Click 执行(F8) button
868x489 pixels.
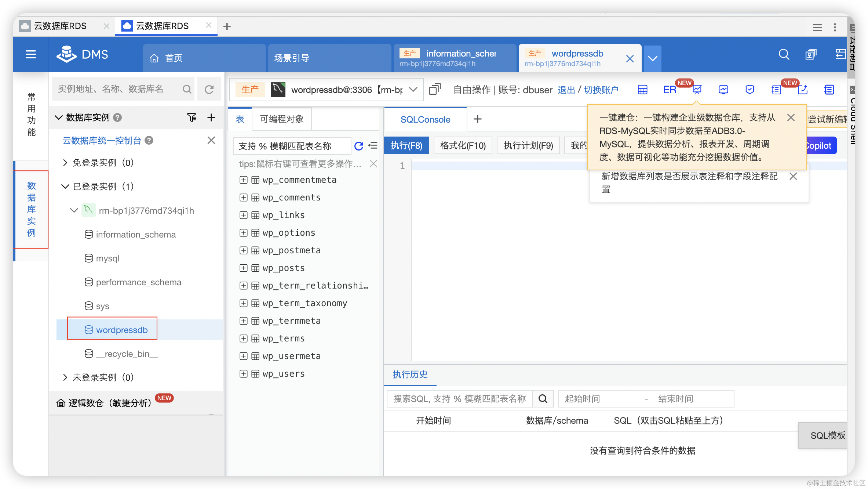(x=406, y=146)
